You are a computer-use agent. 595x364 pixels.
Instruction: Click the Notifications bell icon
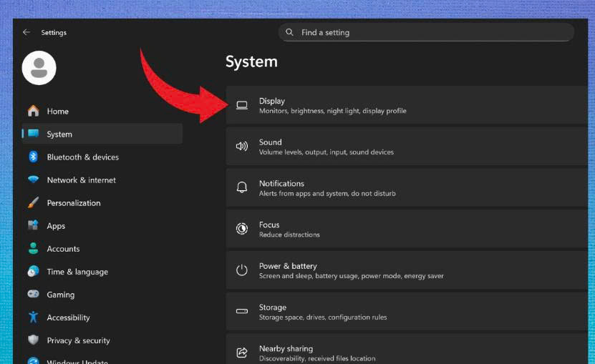pyautogui.click(x=242, y=187)
